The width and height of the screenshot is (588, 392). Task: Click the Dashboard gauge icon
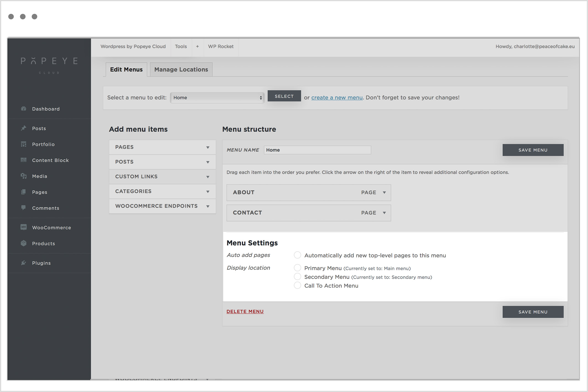click(x=24, y=109)
